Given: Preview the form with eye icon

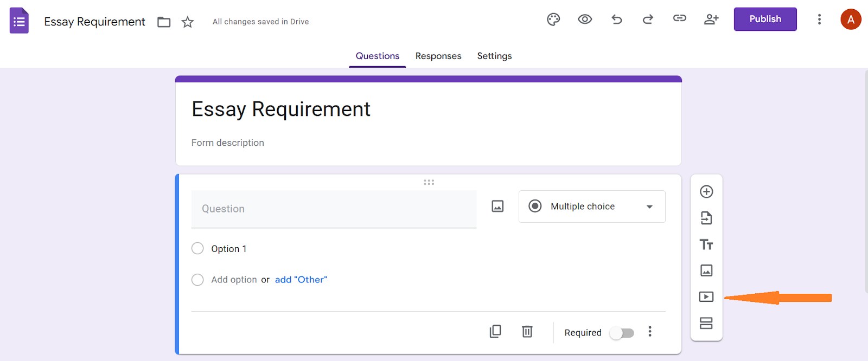Looking at the screenshot, I should coord(585,20).
